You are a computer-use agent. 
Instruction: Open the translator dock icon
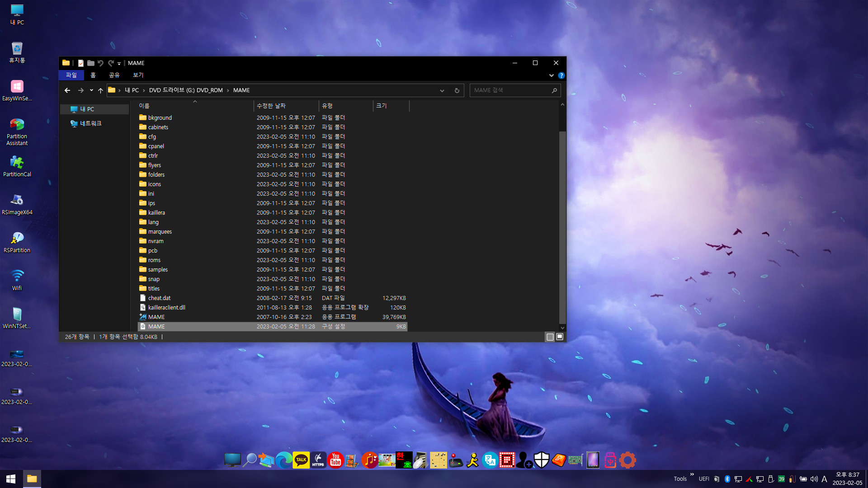tap(490, 460)
